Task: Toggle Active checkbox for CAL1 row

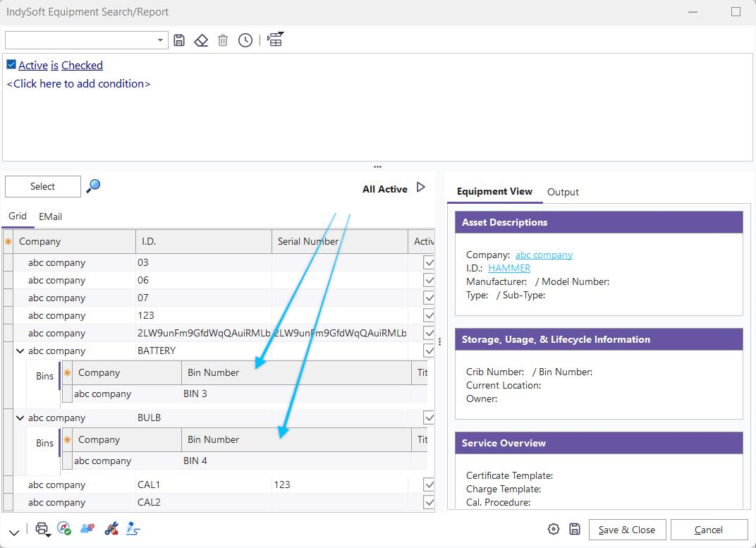Action: [428, 485]
